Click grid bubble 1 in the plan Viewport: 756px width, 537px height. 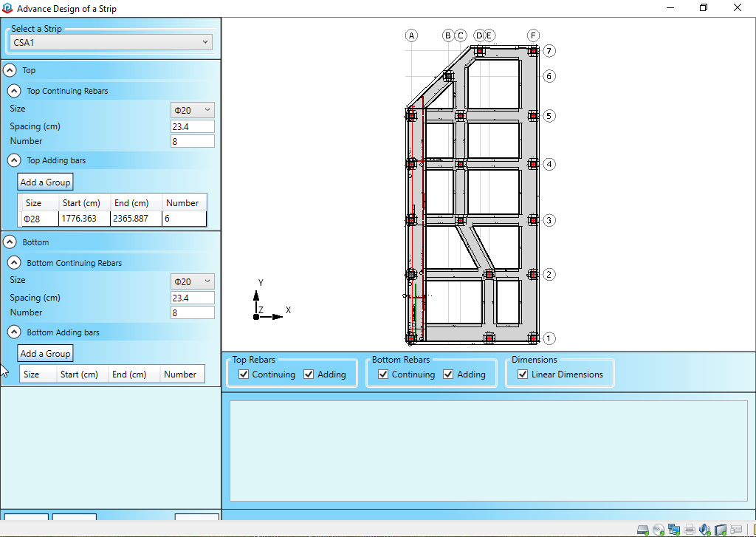tap(549, 338)
